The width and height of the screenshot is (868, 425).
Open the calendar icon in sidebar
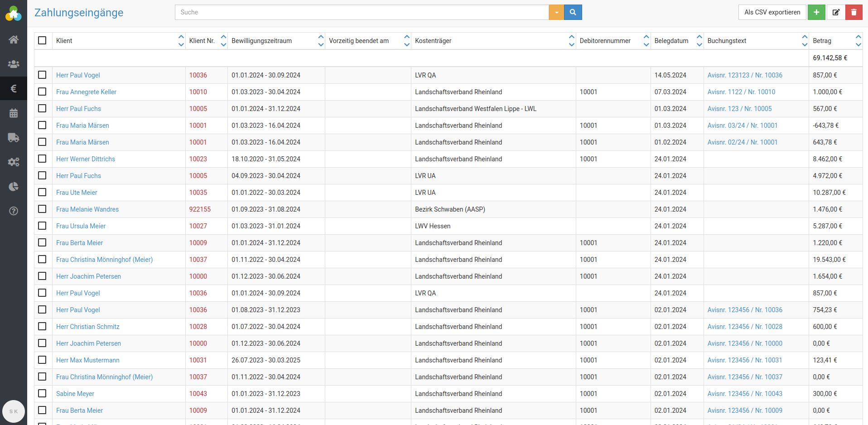[x=14, y=113]
